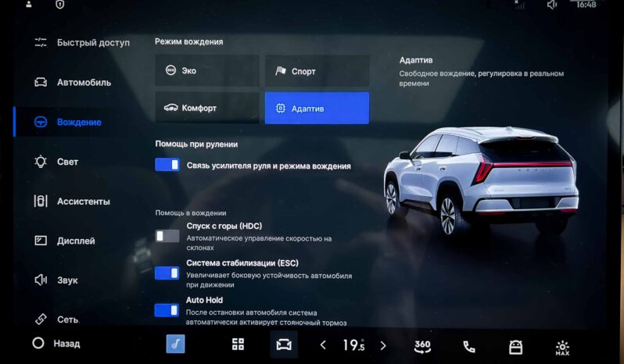Open the Автомобиль settings section
Screen dimensions: 624x364
73,82
